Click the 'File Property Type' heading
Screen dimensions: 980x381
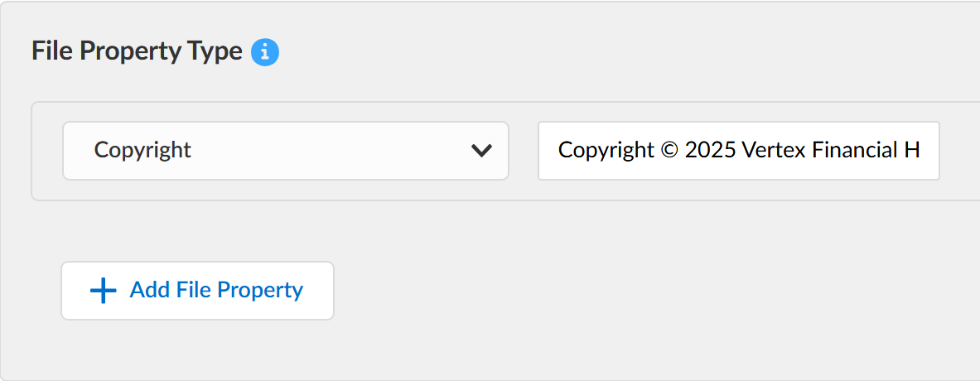click(x=137, y=51)
